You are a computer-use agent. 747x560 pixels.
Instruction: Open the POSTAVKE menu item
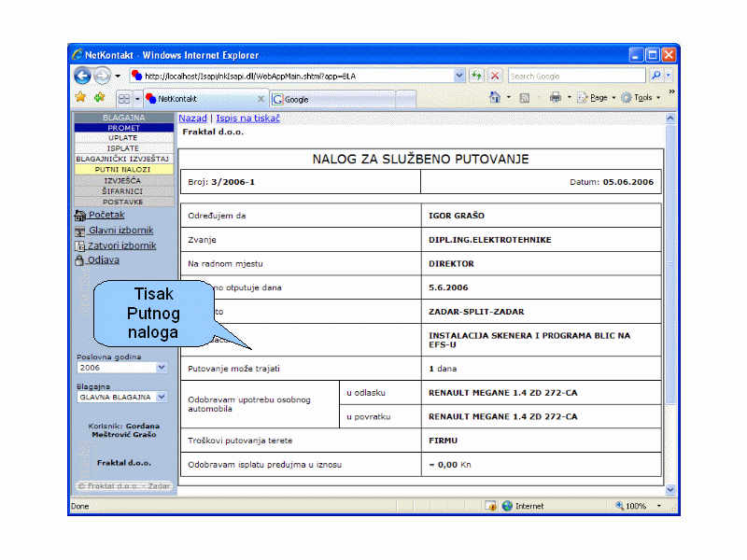(124, 202)
